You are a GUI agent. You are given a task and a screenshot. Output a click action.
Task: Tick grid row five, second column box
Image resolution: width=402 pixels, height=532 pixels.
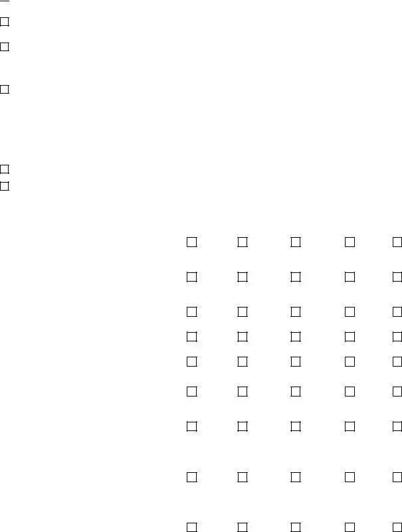(x=243, y=361)
